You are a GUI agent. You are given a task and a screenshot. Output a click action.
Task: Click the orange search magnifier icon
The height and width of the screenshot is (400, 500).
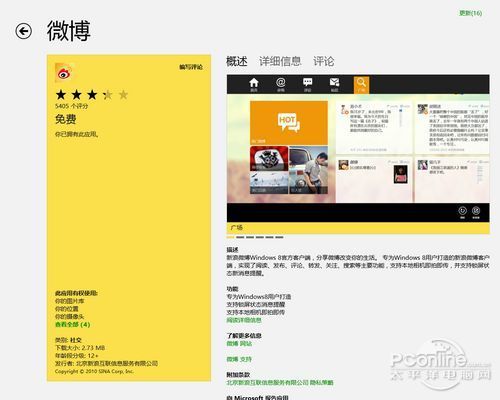361,85
